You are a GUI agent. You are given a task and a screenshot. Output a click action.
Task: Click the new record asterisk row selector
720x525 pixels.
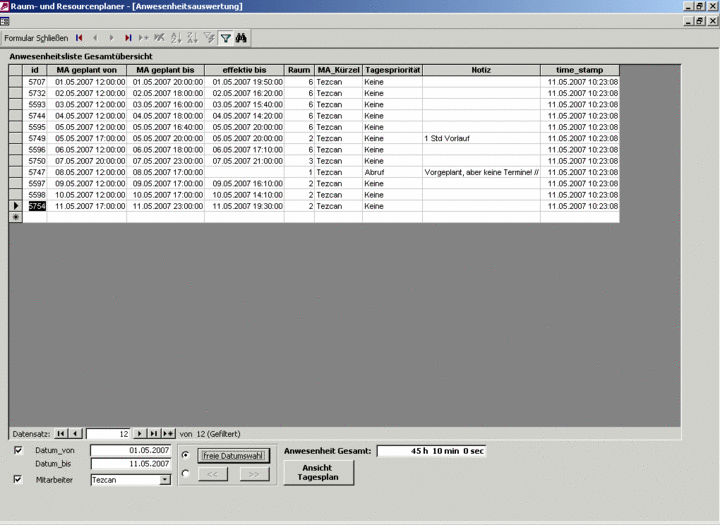[x=16, y=217]
